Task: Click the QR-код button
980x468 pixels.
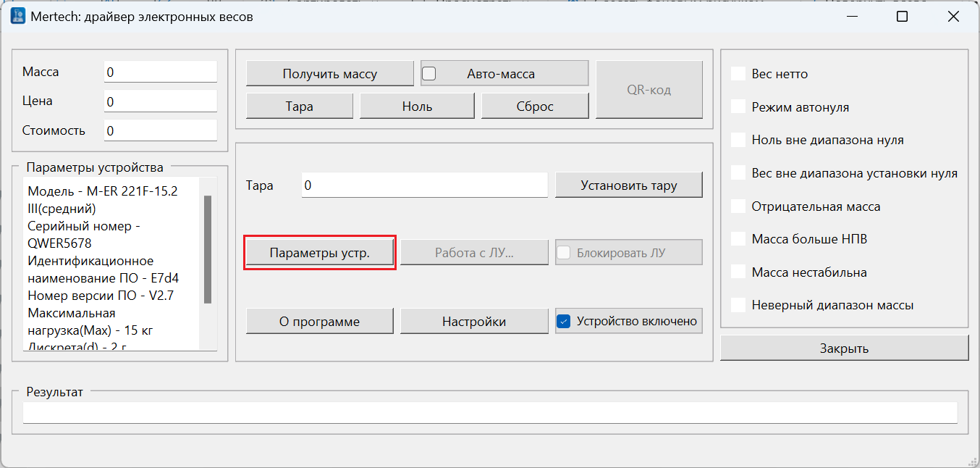Action: coord(649,90)
